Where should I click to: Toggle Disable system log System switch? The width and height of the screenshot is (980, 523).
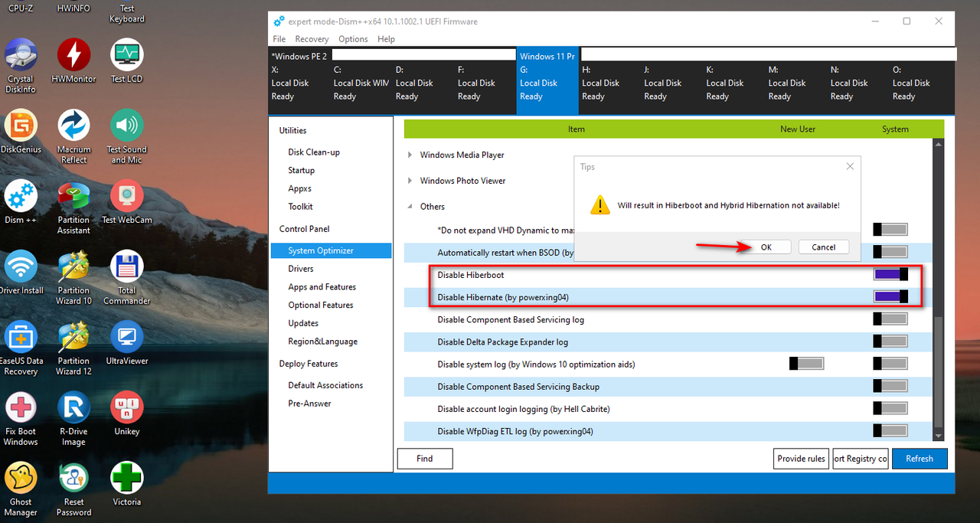890,364
